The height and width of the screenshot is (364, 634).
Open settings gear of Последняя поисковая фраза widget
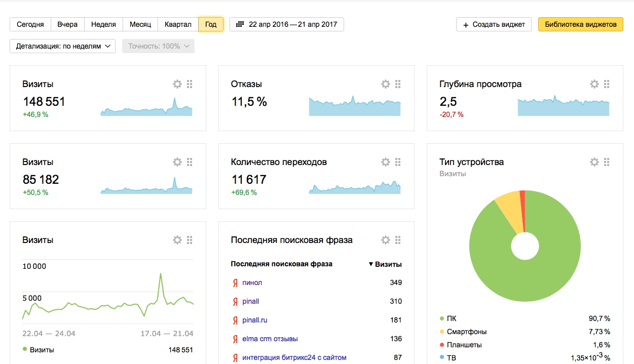coord(386,240)
